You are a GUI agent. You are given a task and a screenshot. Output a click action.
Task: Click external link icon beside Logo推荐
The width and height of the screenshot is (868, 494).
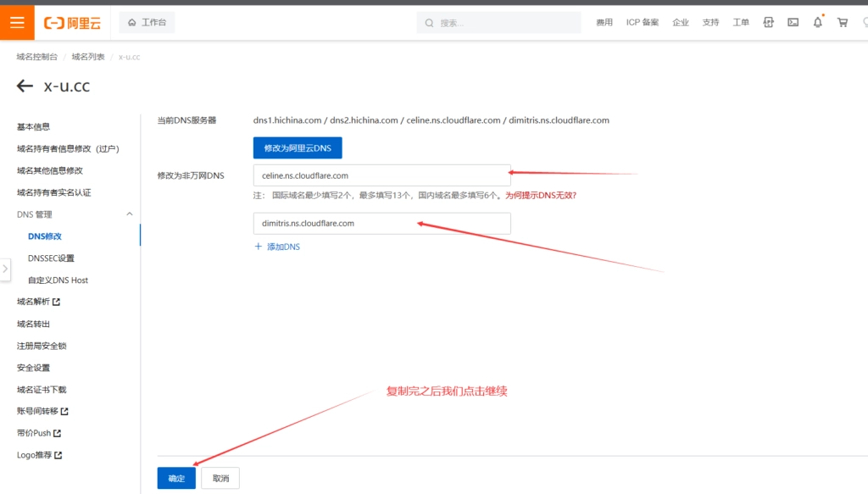click(x=58, y=455)
